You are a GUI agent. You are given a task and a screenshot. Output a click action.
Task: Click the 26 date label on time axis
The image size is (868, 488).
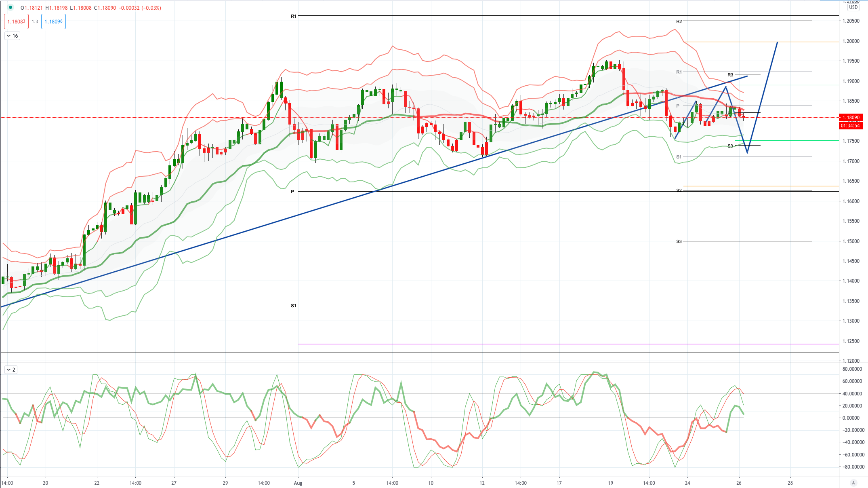coord(739,483)
